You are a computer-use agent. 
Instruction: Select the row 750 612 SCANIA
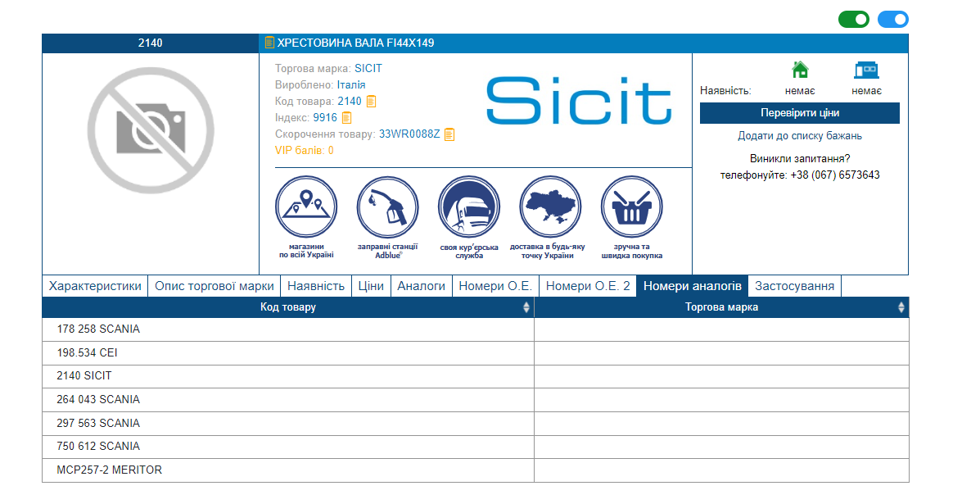[x=476, y=447]
